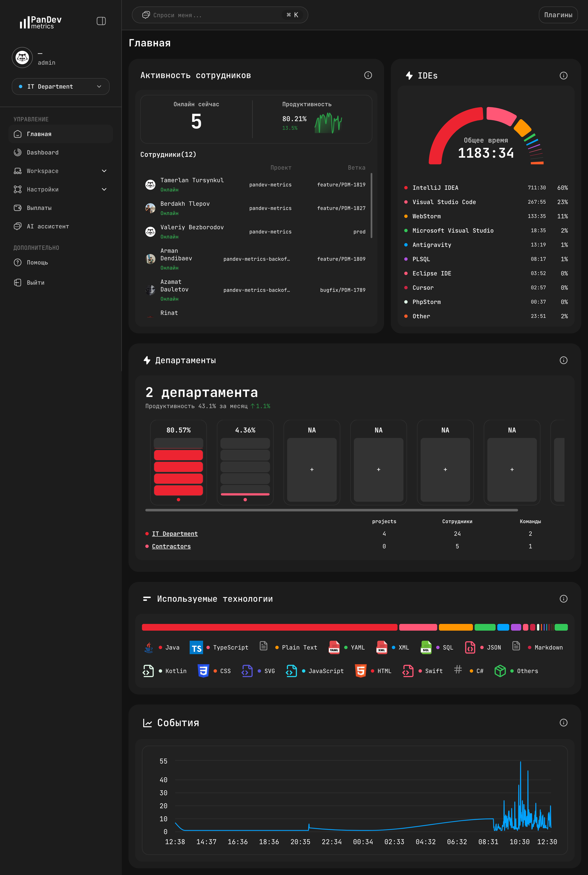Open the IT Department selector dropdown
Viewport: 588px width, 875px height.
(x=60, y=86)
